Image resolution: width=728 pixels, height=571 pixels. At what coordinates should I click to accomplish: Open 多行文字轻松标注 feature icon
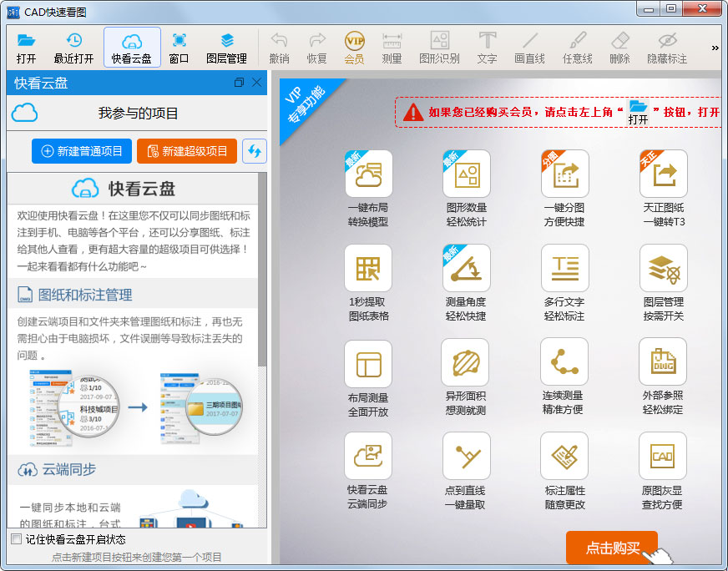pyautogui.click(x=565, y=268)
